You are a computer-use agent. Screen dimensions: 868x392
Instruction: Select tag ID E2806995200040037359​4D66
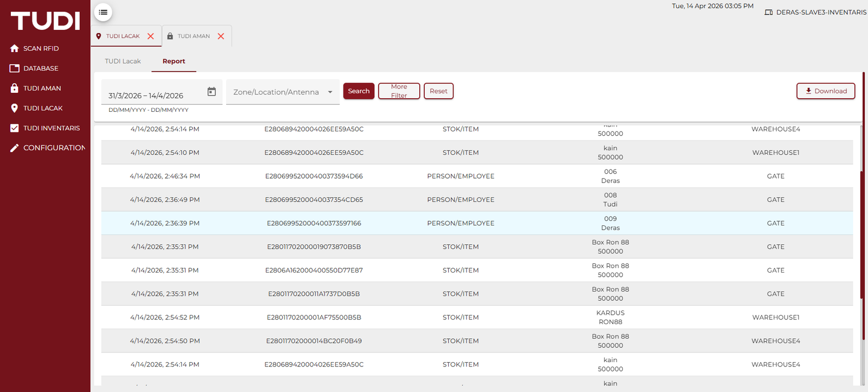click(x=314, y=176)
